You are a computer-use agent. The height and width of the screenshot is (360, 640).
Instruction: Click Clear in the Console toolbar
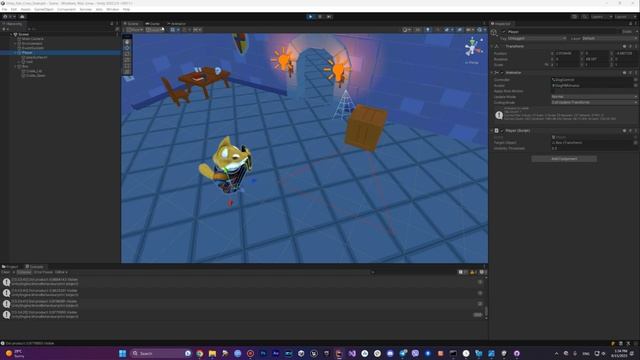click(6, 272)
